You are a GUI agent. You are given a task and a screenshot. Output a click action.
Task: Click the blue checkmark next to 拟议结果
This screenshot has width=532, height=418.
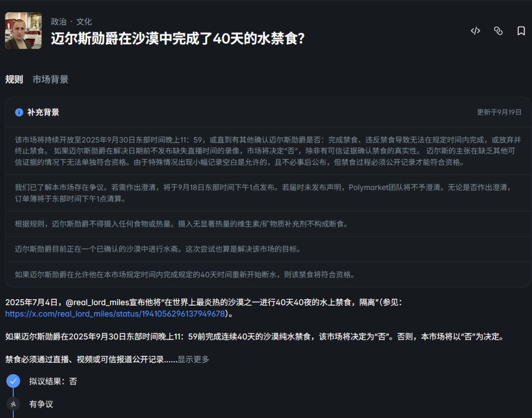(x=13, y=381)
